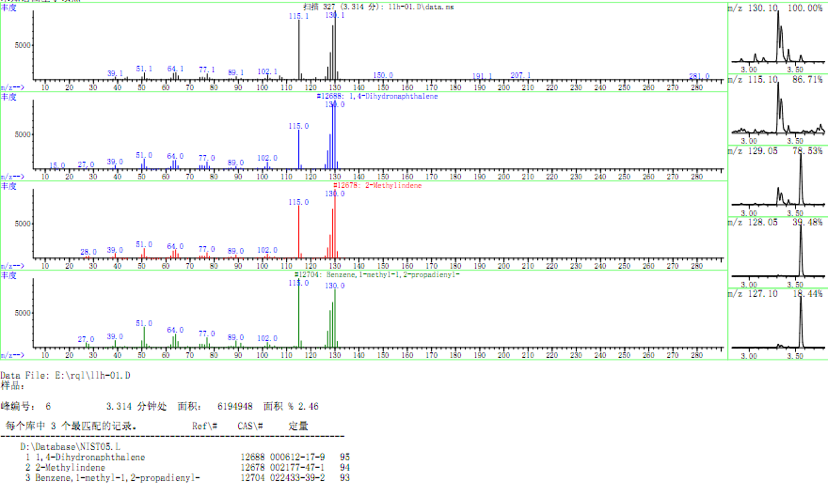Click the peak number '峰编号: 6' text
This screenshot has width=828, height=497.
[26, 406]
